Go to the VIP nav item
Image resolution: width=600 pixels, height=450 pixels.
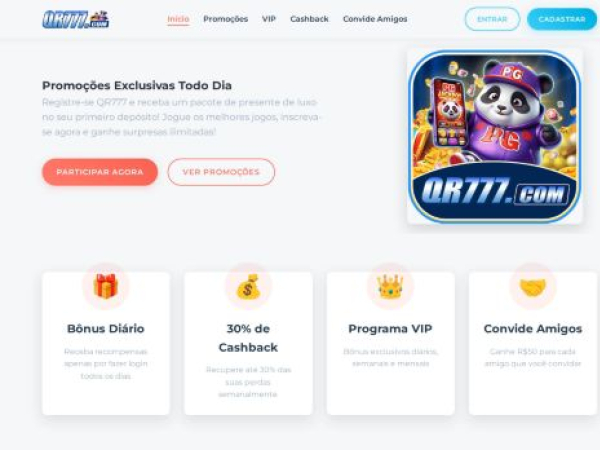coord(269,19)
